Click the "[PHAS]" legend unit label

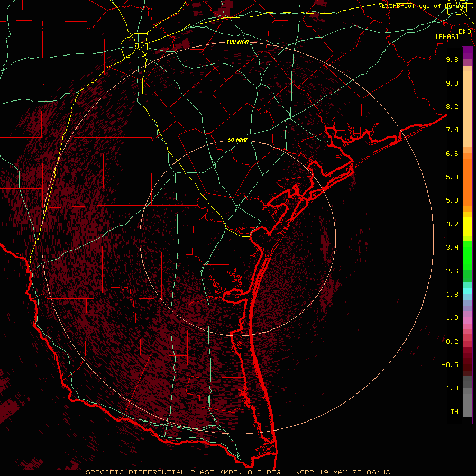click(447, 36)
